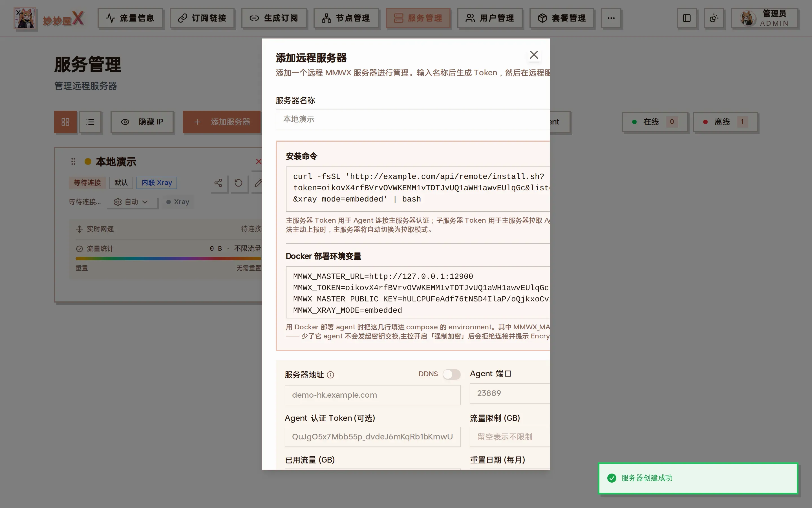Click the Xray status badge

tap(178, 202)
